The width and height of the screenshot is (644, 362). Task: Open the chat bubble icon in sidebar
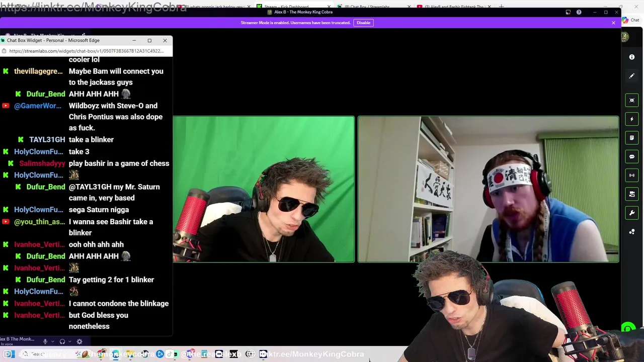click(632, 156)
